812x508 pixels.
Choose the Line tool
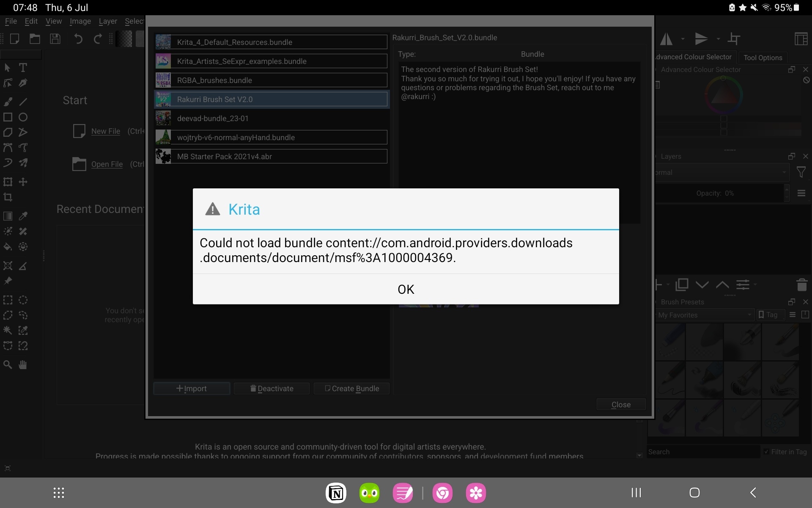point(23,102)
